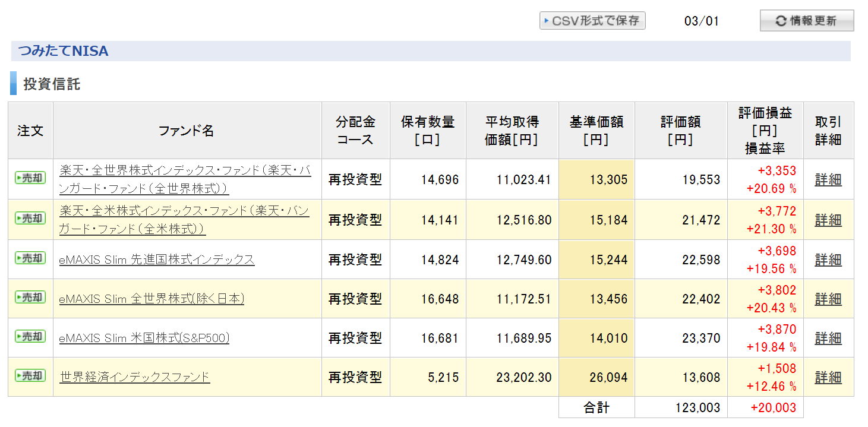The image size is (868, 427).
Task: Click base price 13,305
Action: click(x=608, y=180)
